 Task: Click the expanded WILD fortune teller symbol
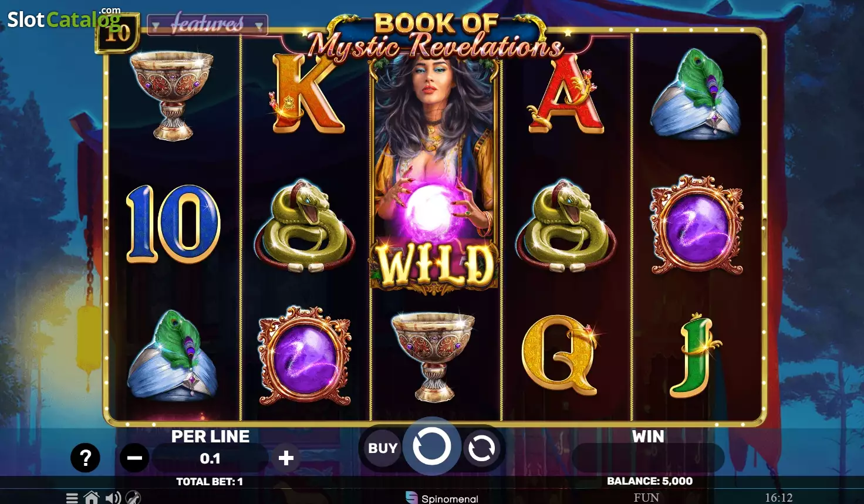click(x=435, y=173)
